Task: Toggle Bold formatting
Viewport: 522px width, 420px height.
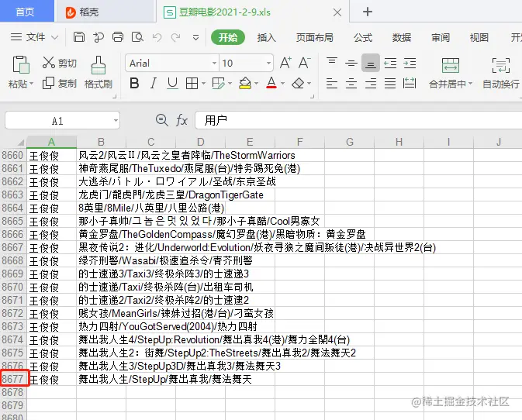Action: (x=134, y=83)
